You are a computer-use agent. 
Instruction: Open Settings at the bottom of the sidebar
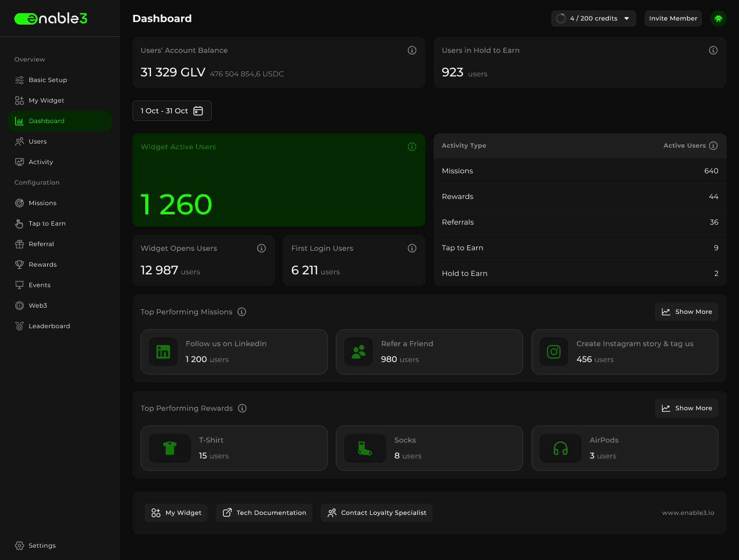point(42,545)
